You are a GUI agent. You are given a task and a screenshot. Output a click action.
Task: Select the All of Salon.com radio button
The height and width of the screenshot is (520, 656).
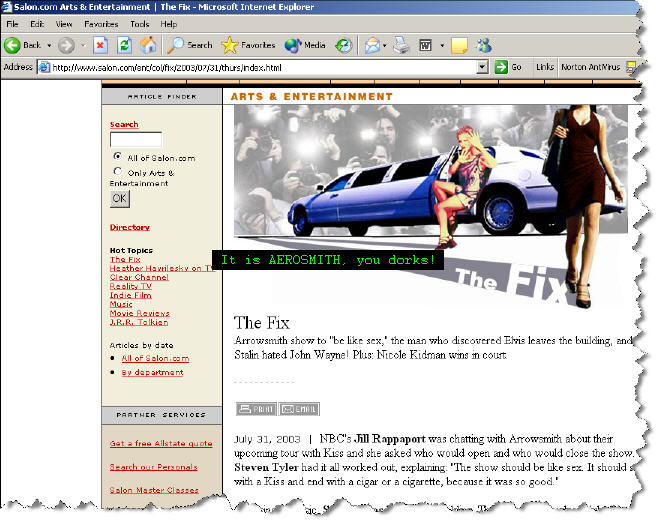point(118,156)
